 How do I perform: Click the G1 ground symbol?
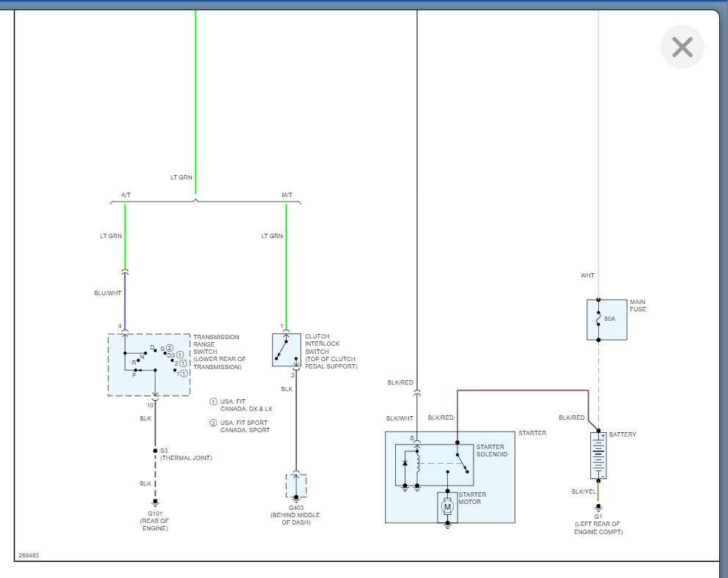coord(598,508)
